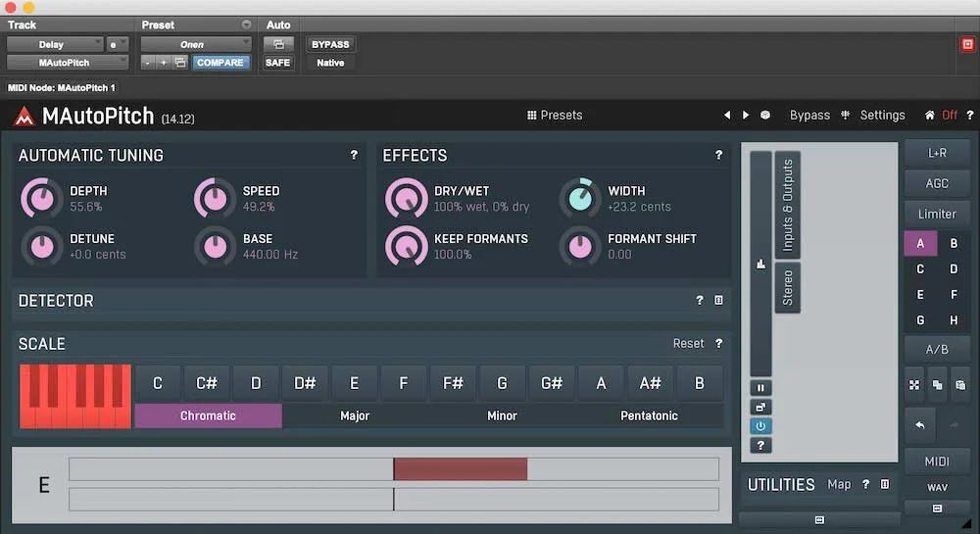980x534 pixels.
Task: Expand the Detector panel icon
Action: (x=718, y=301)
